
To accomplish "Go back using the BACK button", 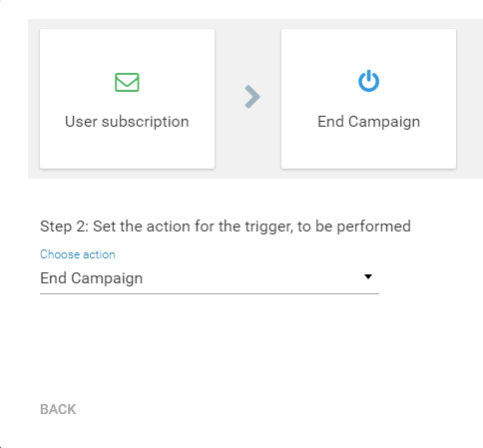I will point(58,409).
